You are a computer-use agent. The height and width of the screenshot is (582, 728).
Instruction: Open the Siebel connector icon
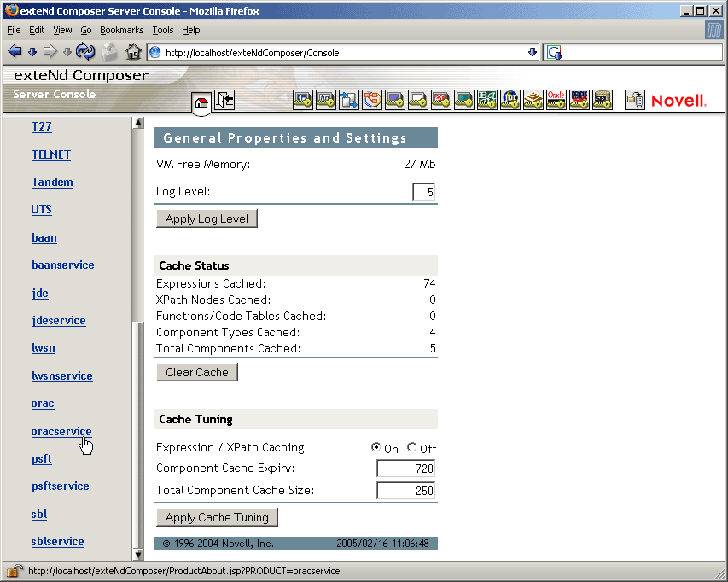(x=603, y=100)
